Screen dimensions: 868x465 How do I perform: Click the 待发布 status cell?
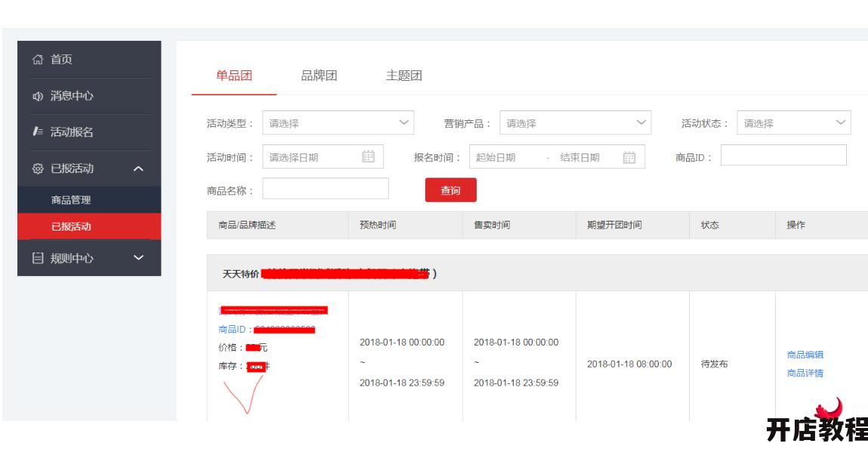coord(714,364)
